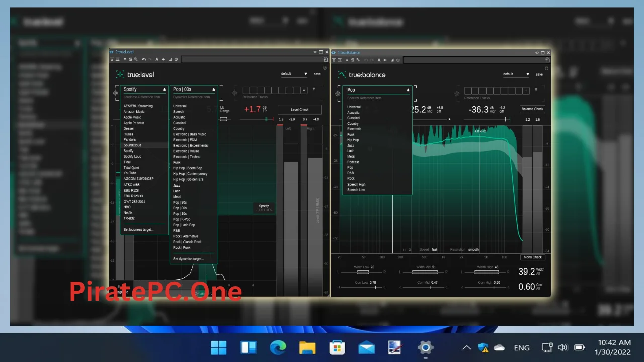The image size is (644, 362).
Task: Click the preset page icon in trueLevel toolbar
Action: click(326, 59)
